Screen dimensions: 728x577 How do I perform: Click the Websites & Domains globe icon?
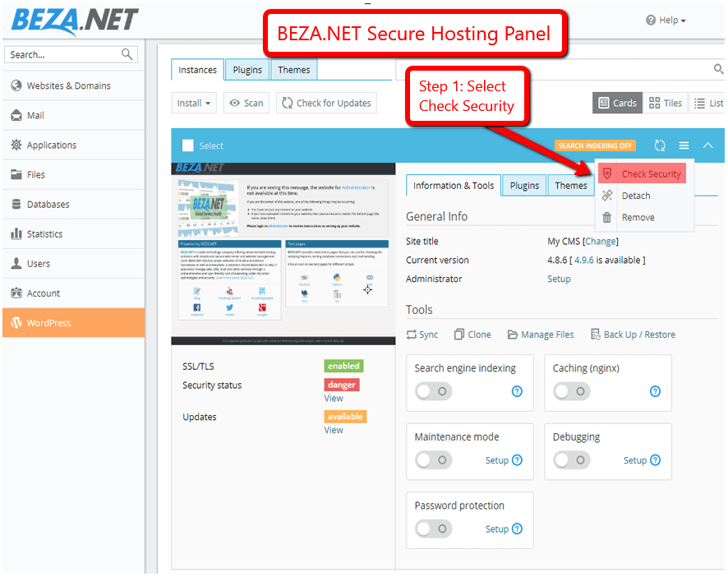(x=16, y=85)
